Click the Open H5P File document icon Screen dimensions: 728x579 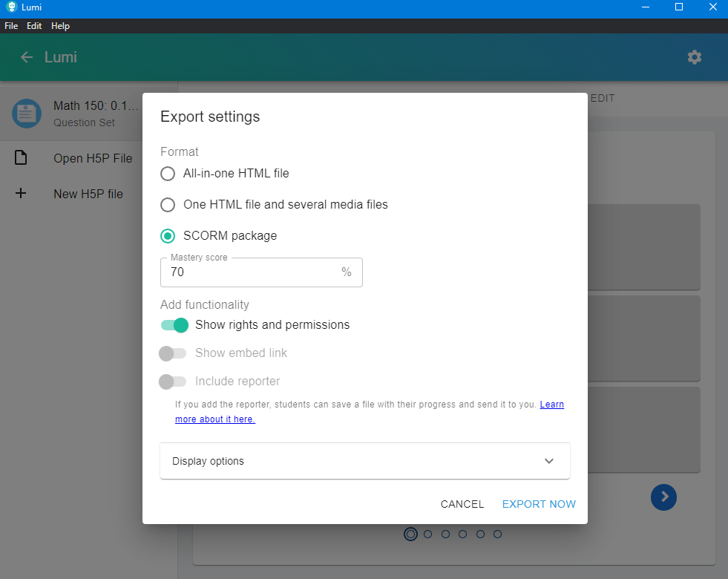[20, 157]
